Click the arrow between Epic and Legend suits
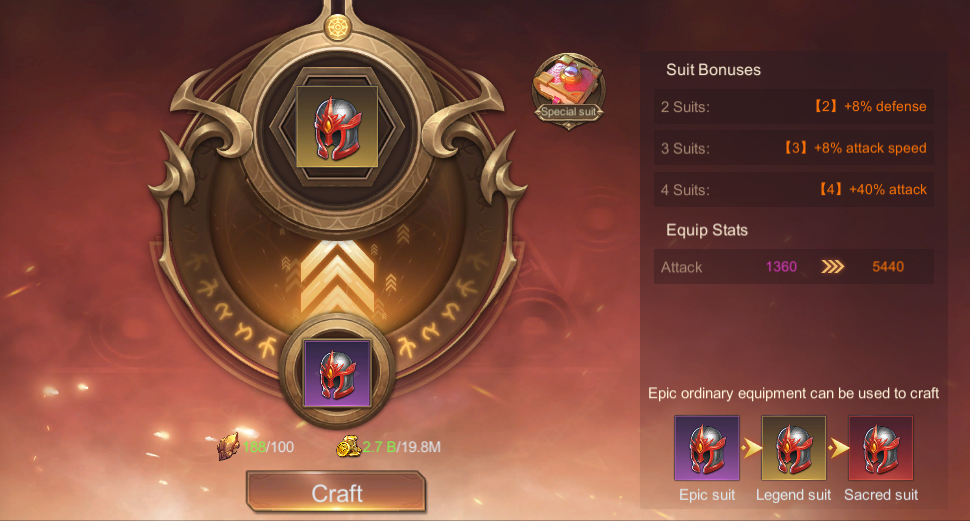The height and width of the screenshot is (521, 970). tap(751, 447)
